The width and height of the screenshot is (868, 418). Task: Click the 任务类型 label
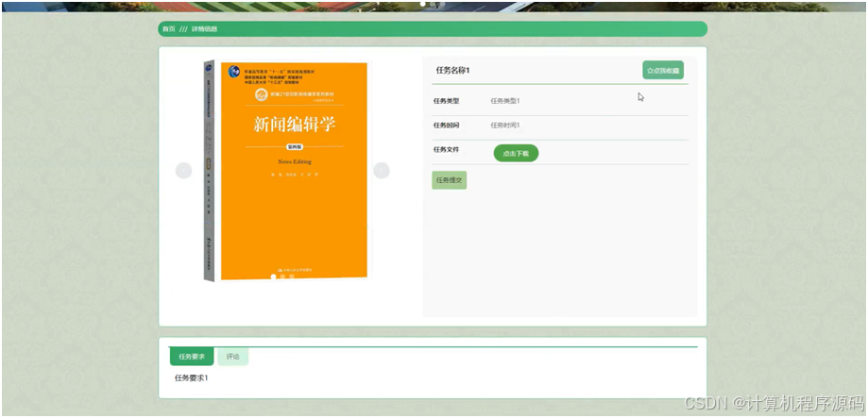click(446, 101)
